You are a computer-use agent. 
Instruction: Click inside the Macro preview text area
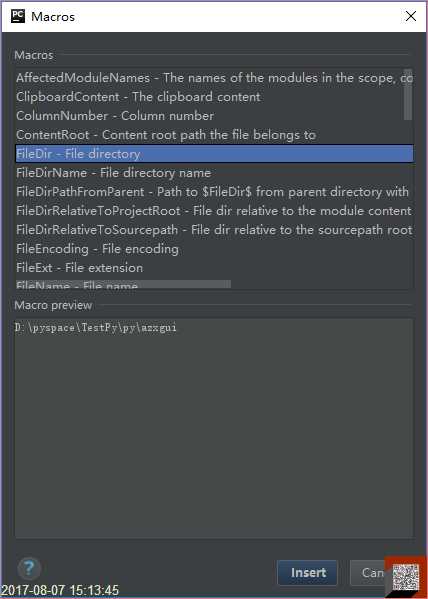[x=214, y=428]
